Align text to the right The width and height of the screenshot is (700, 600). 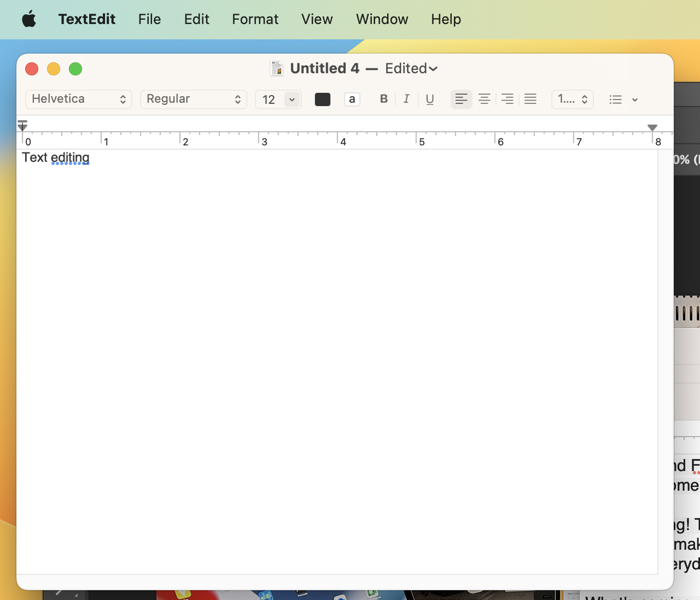coord(507,99)
